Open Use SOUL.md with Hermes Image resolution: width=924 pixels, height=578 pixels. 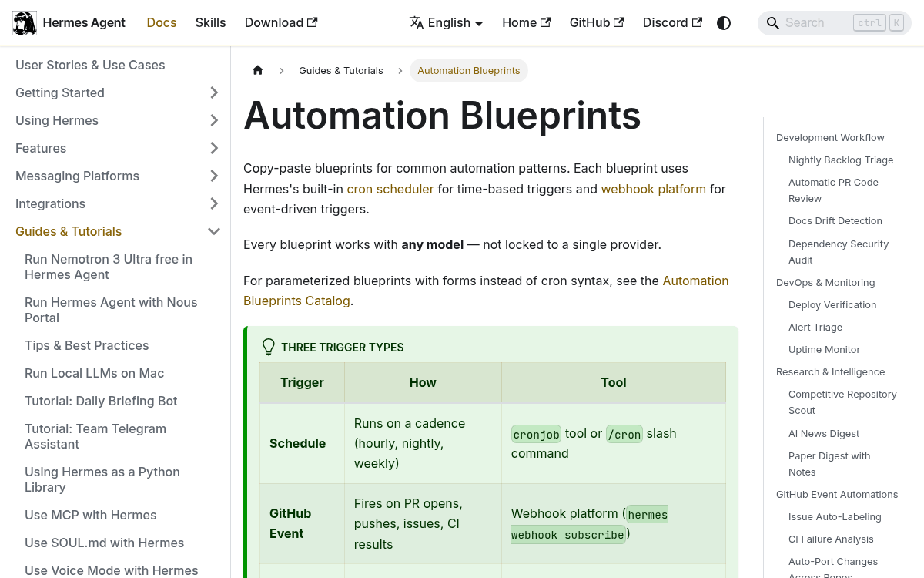click(x=105, y=543)
